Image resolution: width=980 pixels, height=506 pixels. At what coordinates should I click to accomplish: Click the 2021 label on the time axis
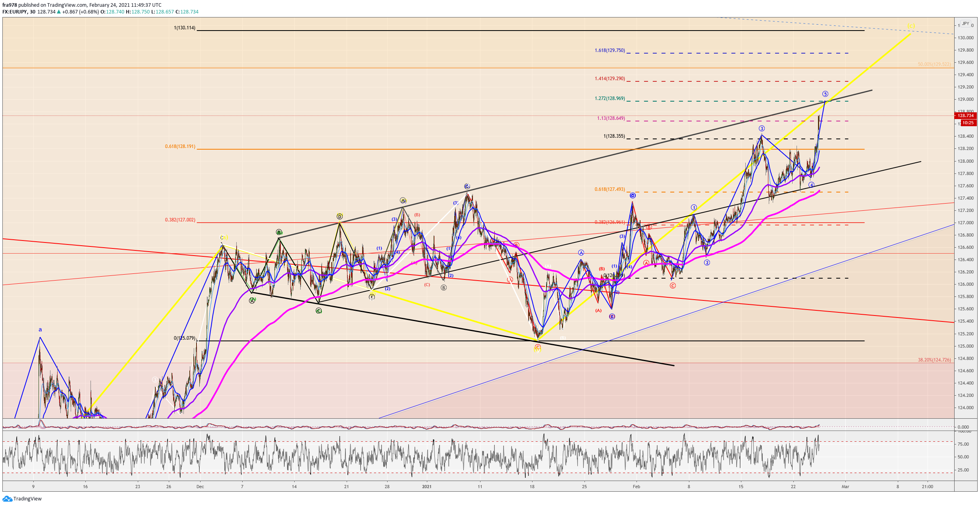click(x=427, y=487)
